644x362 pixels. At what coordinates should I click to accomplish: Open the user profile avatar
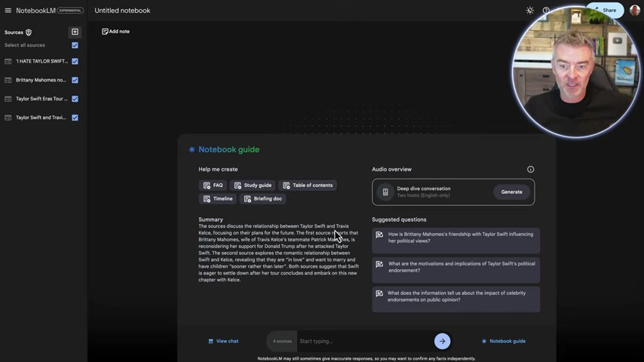635,11
